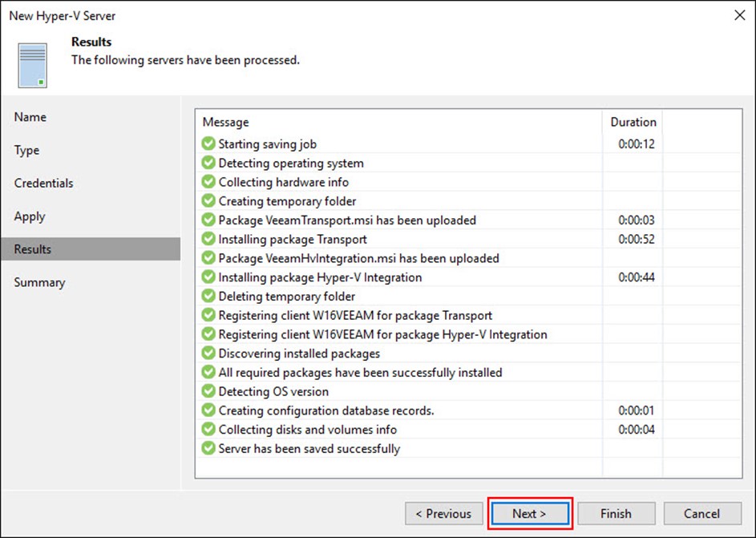Click the server icon in the header
The height and width of the screenshot is (538, 756).
tap(32, 66)
